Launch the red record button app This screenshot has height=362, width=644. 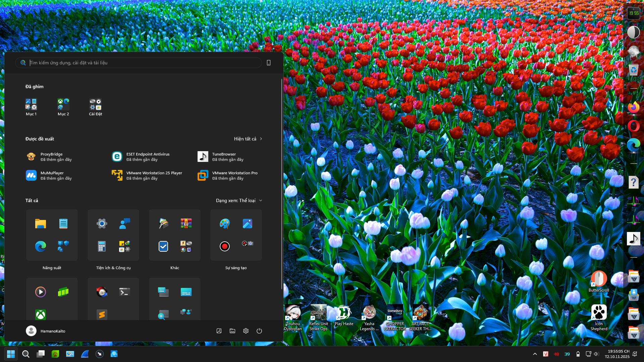(x=224, y=246)
